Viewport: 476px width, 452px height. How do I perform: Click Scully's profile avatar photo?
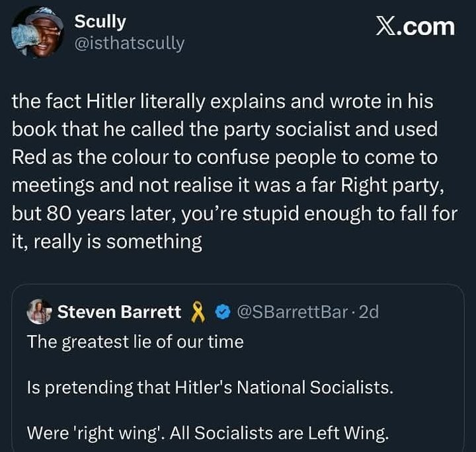click(x=37, y=32)
